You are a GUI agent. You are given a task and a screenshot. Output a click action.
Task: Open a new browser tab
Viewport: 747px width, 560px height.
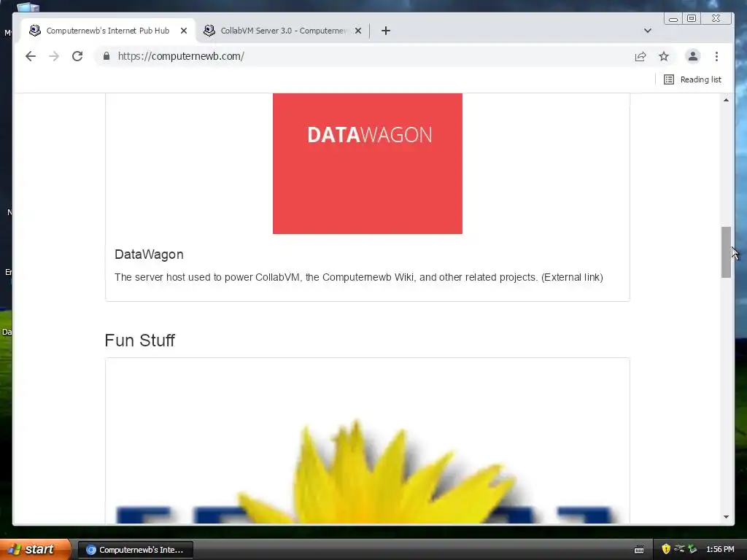pyautogui.click(x=386, y=31)
